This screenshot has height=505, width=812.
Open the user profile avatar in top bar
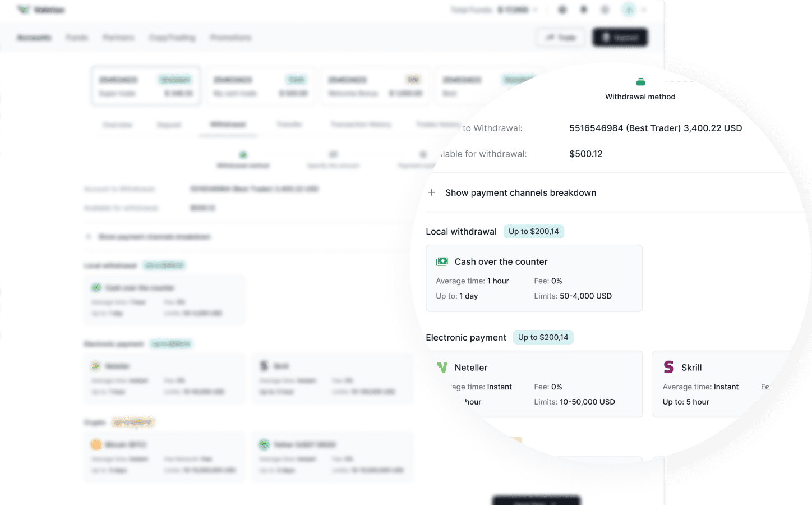coord(629,10)
